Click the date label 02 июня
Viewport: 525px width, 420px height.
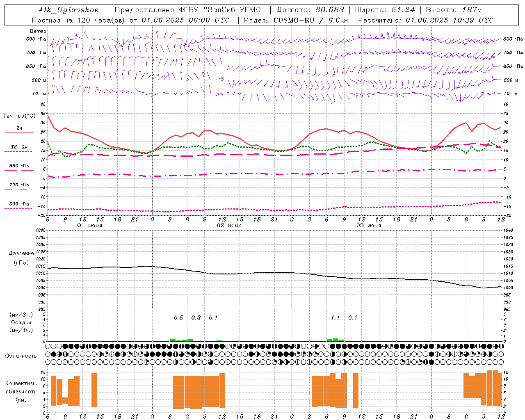pos(229,226)
